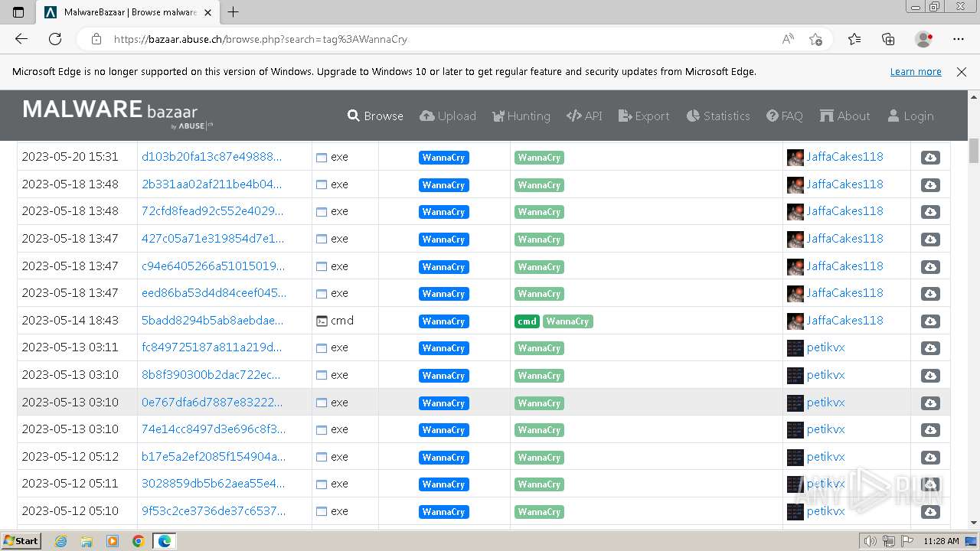980x551 pixels.
Task: Open the Statistics page
Action: 718,116
